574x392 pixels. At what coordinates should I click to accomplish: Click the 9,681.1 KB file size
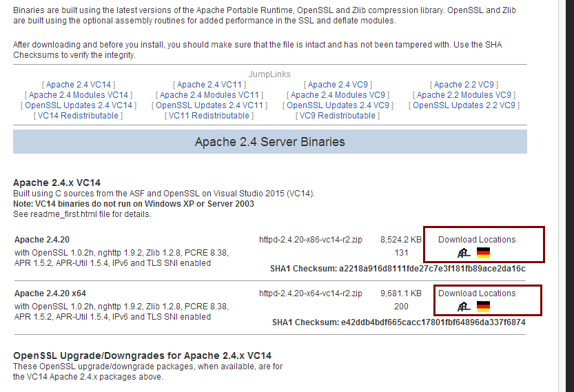[401, 293]
